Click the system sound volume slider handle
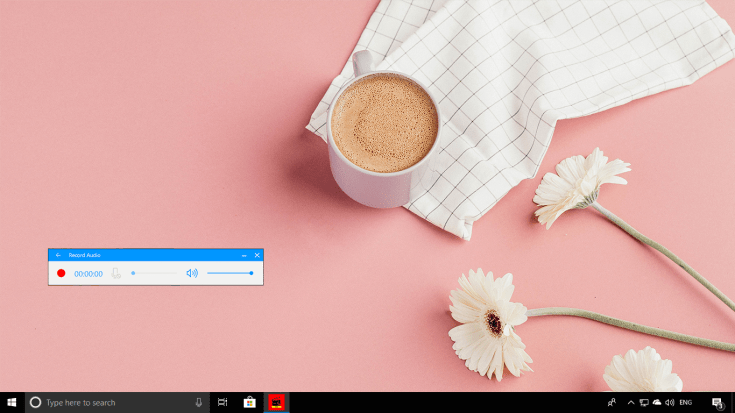Screen dimensions: 735x413 (x=251, y=273)
